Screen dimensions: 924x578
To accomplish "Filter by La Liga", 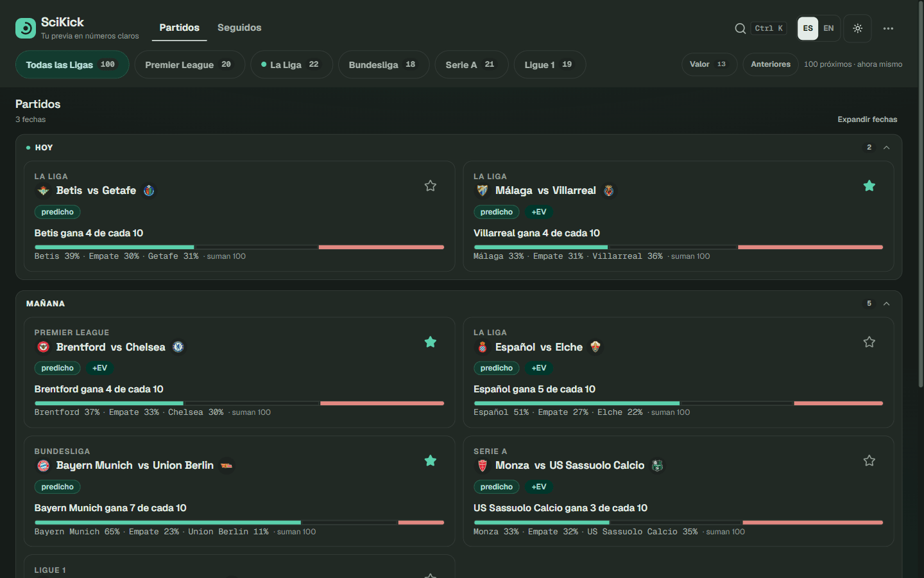I will point(291,64).
